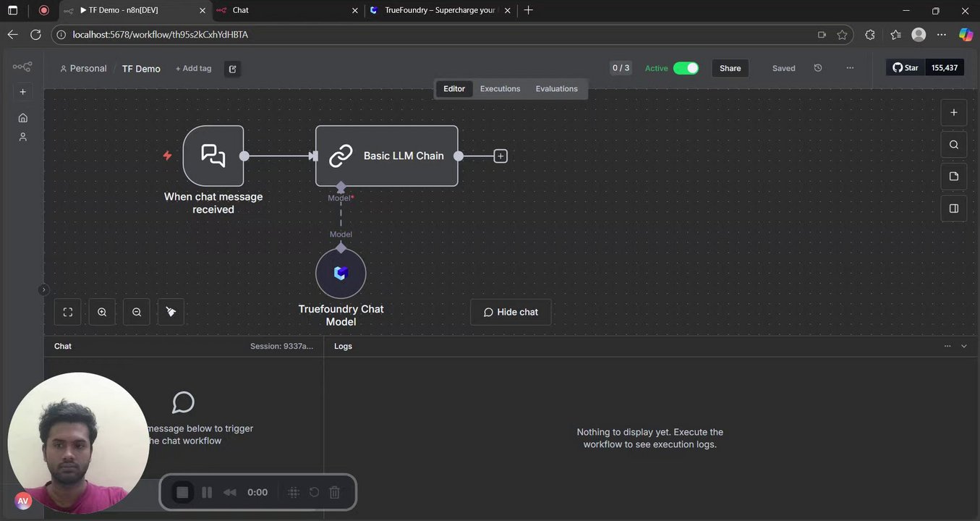The width and height of the screenshot is (980, 521).
Task: Switch to the Editor tab
Action: [x=454, y=89]
